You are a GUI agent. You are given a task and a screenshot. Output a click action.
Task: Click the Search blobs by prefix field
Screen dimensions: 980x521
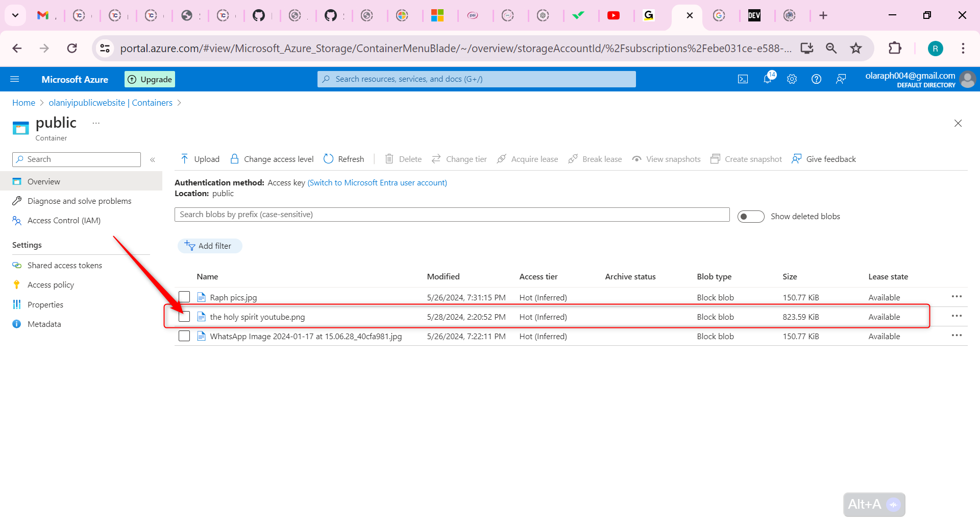point(452,215)
